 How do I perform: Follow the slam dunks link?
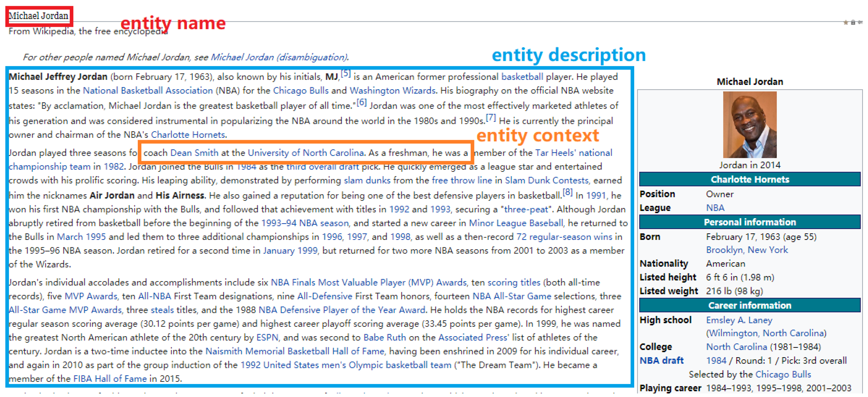pyautogui.click(x=367, y=181)
